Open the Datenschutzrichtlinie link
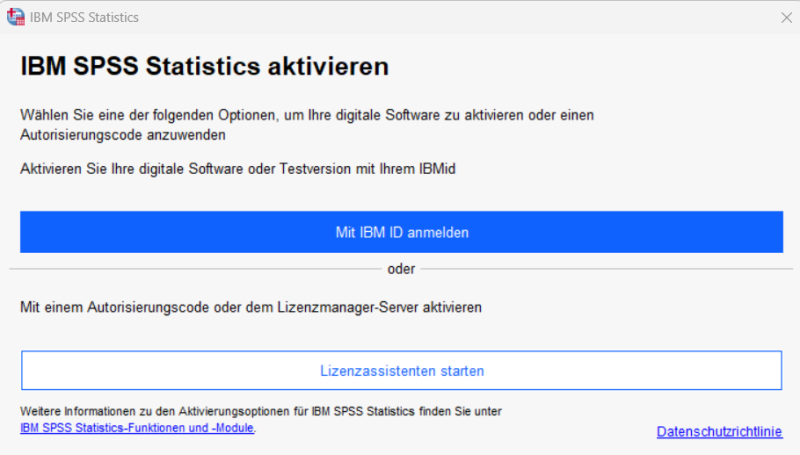 719,432
